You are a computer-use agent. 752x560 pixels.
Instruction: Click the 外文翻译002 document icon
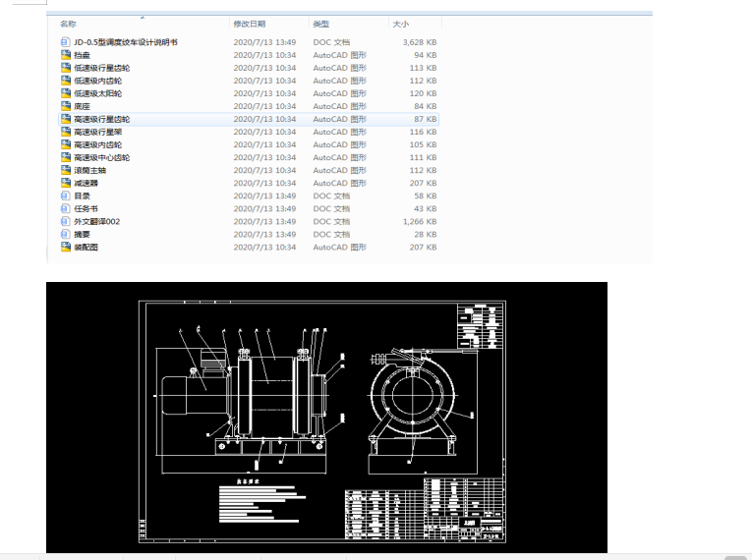[x=66, y=221]
